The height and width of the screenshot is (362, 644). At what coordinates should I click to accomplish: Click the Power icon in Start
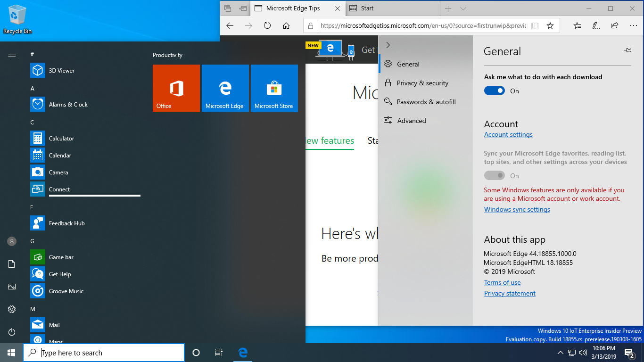pos(12,332)
